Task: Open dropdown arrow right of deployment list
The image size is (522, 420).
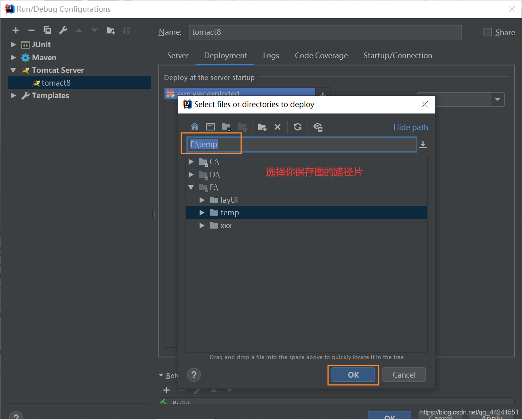Action: tap(497, 99)
